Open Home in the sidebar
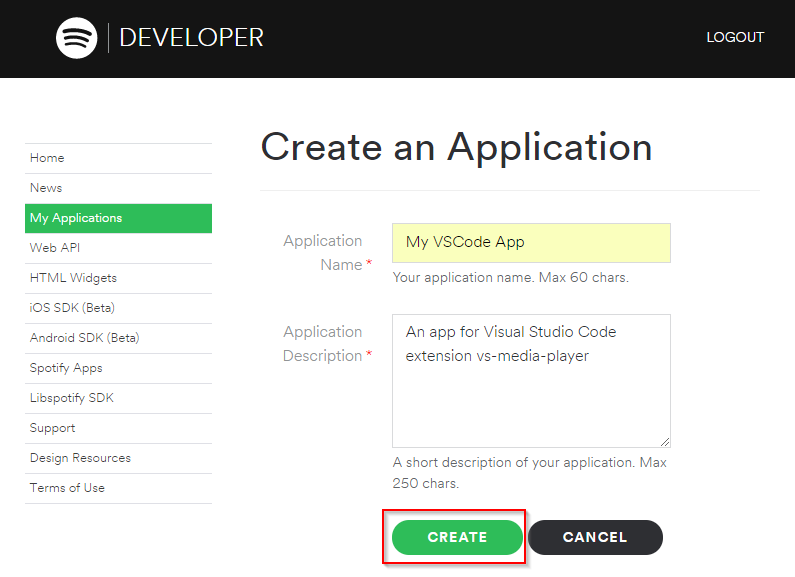Screen dimensions: 795x577 coord(118,158)
